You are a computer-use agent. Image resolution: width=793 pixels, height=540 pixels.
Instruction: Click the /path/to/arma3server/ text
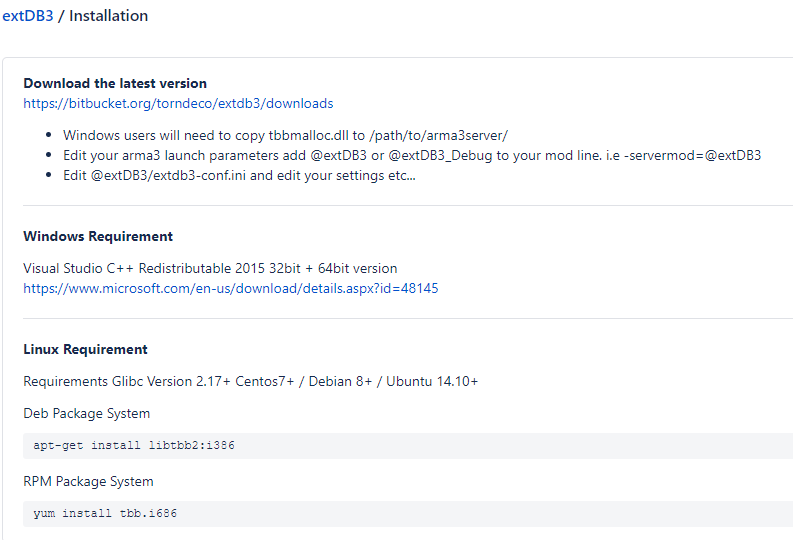[438, 136]
